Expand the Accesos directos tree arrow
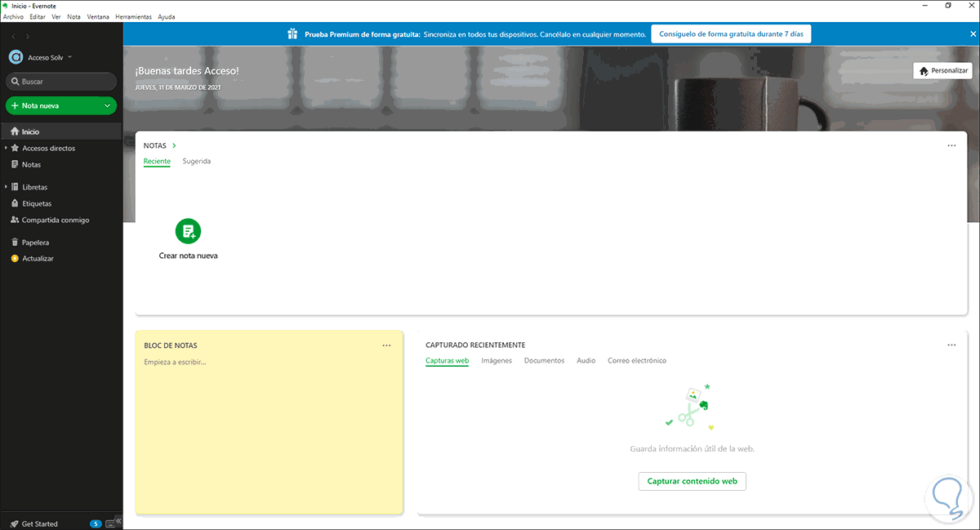Viewport: 980px width, 530px height. (x=6, y=149)
